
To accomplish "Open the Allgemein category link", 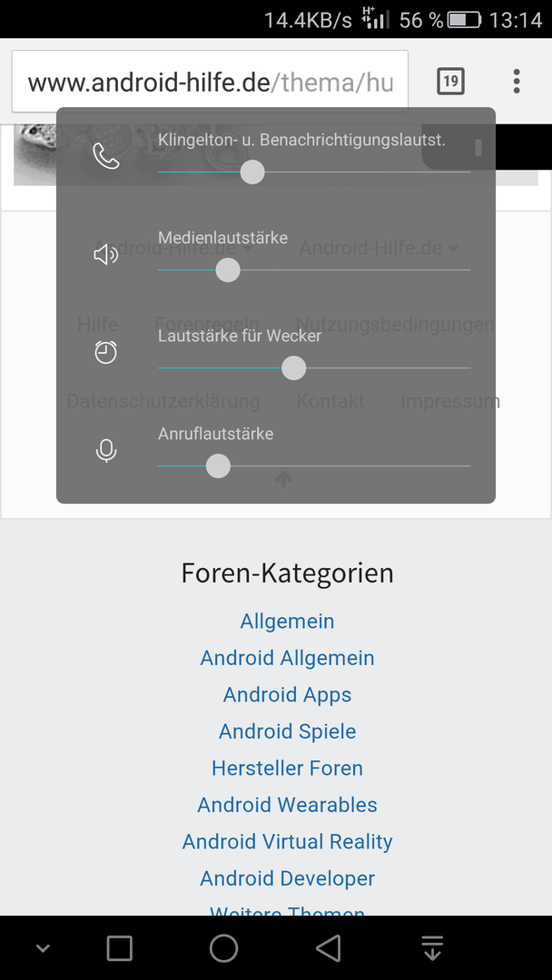I will 288,622.
